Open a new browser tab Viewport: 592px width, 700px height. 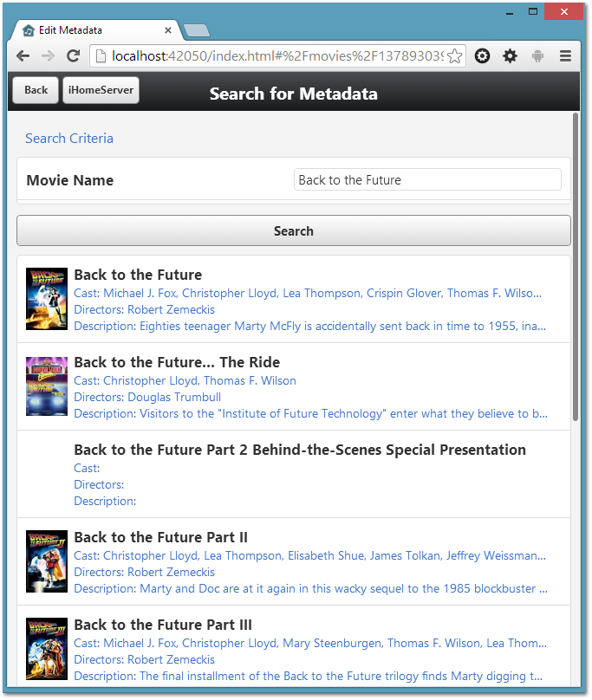197,31
